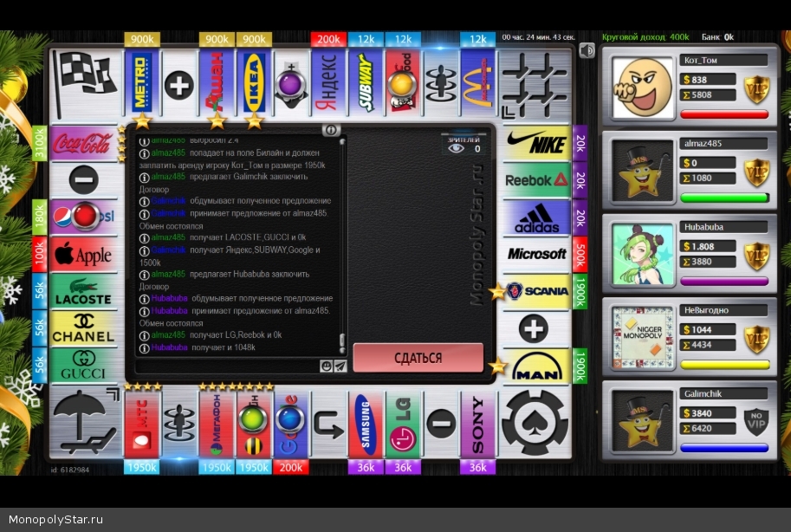Screen dimensions: 791x532
Task: Select the NIKE property tile
Action: click(x=536, y=143)
